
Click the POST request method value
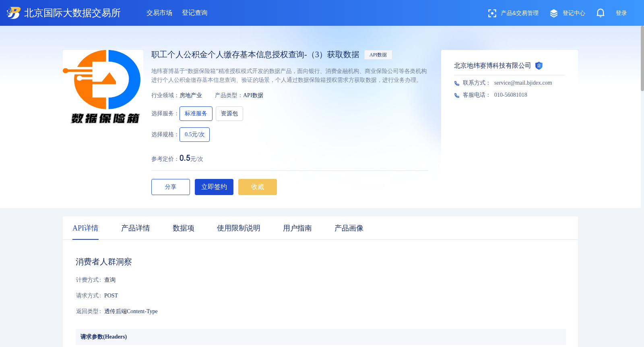[x=111, y=296]
